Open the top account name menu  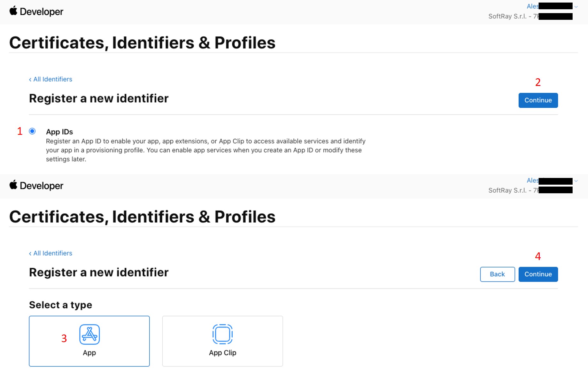pos(533,6)
